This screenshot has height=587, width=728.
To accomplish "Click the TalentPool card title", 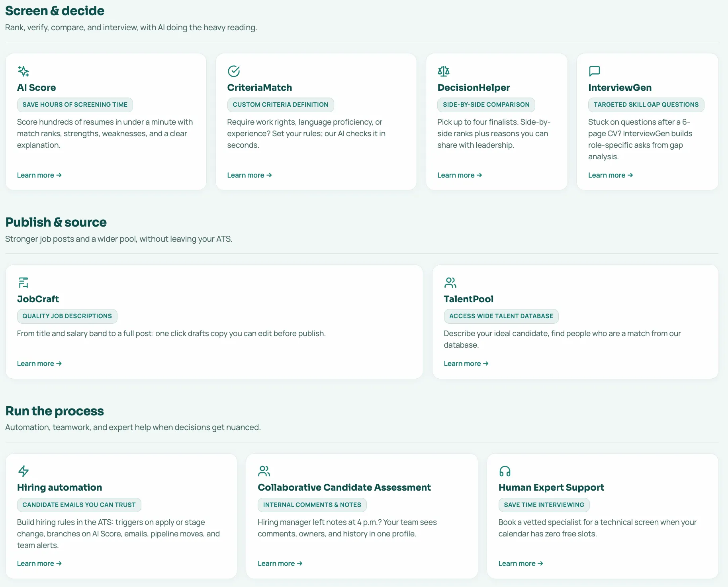I will [469, 299].
